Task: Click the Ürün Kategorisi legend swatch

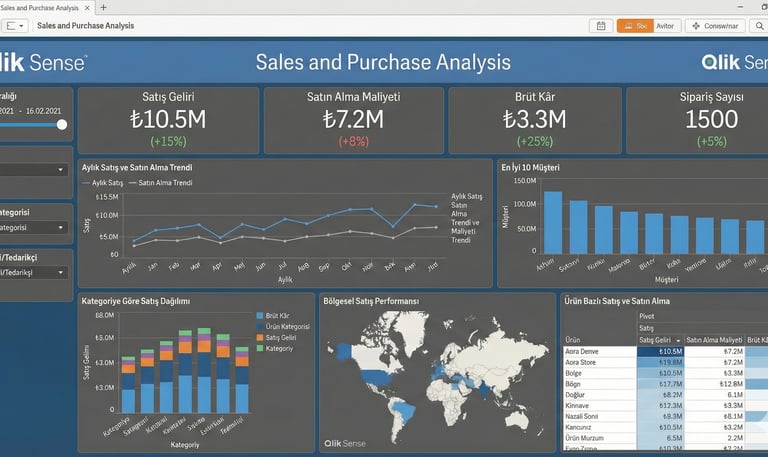Action: [x=260, y=327]
